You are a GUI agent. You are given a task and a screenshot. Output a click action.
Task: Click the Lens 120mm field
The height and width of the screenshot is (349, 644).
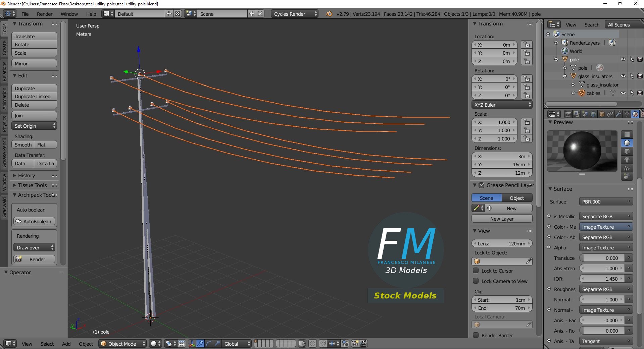tap(502, 244)
